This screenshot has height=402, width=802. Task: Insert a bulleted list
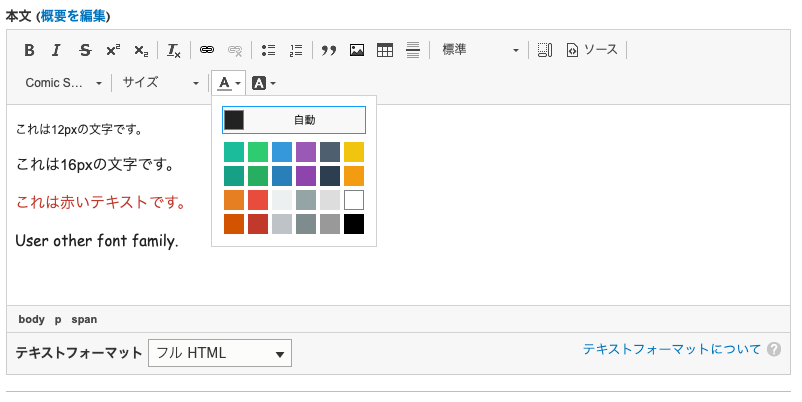coord(268,50)
